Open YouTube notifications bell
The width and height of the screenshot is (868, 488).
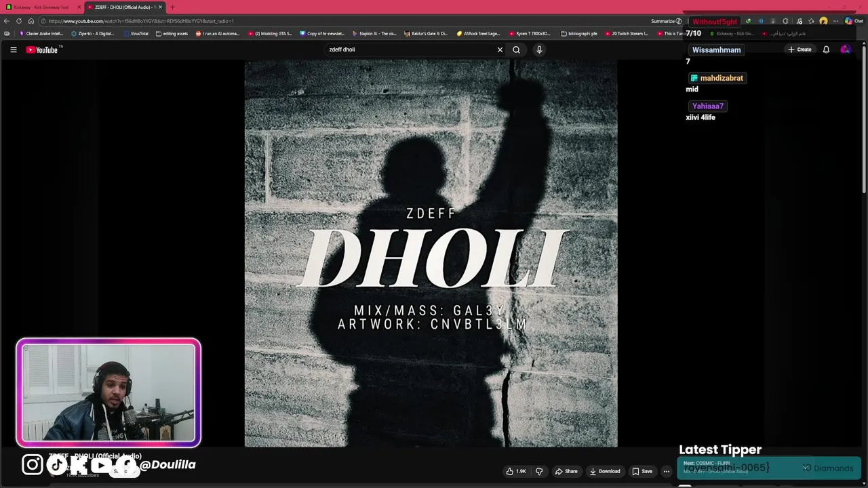[x=826, y=49]
